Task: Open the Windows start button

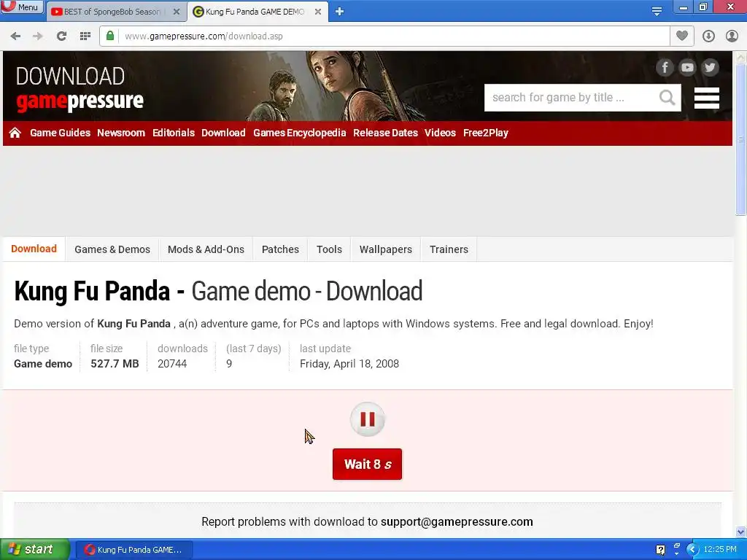Action: tap(34, 550)
